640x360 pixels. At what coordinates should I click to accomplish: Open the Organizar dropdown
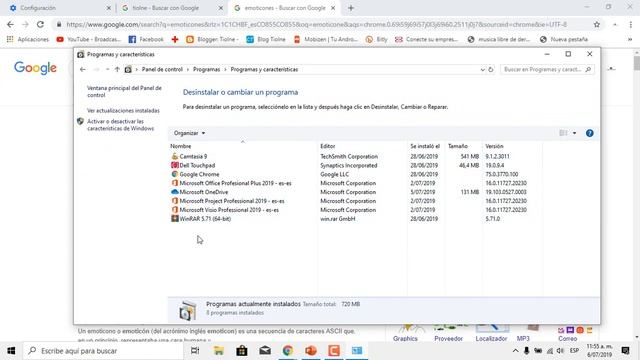click(x=189, y=133)
